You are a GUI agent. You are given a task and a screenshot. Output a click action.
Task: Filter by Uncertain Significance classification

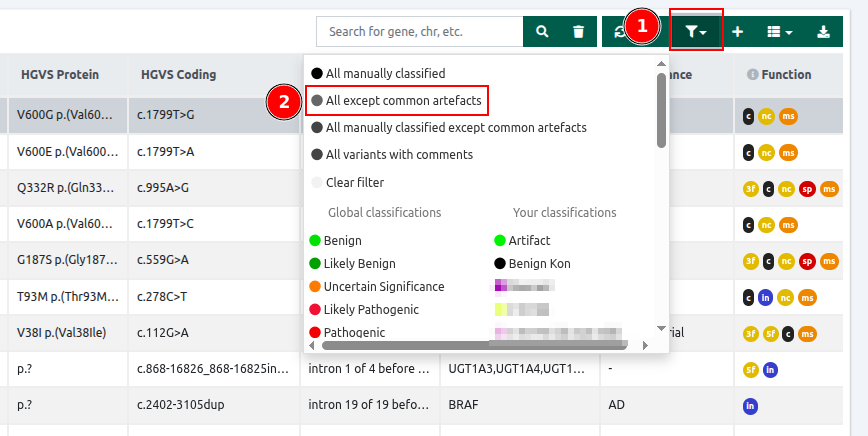(384, 287)
